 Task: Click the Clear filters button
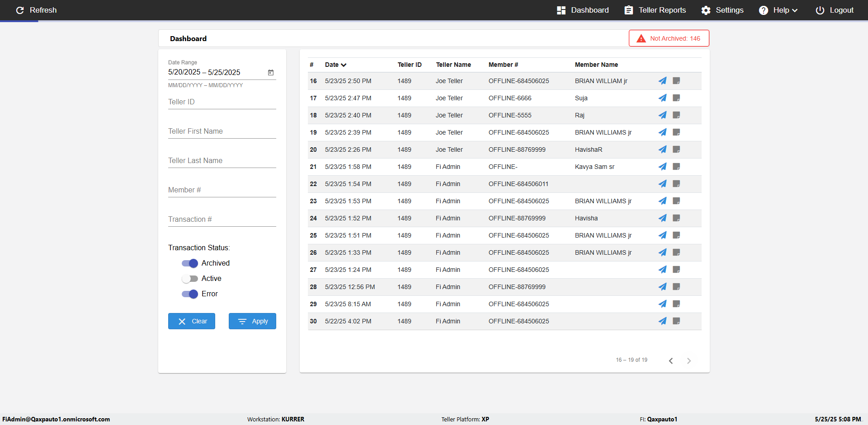tap(192, 321)
